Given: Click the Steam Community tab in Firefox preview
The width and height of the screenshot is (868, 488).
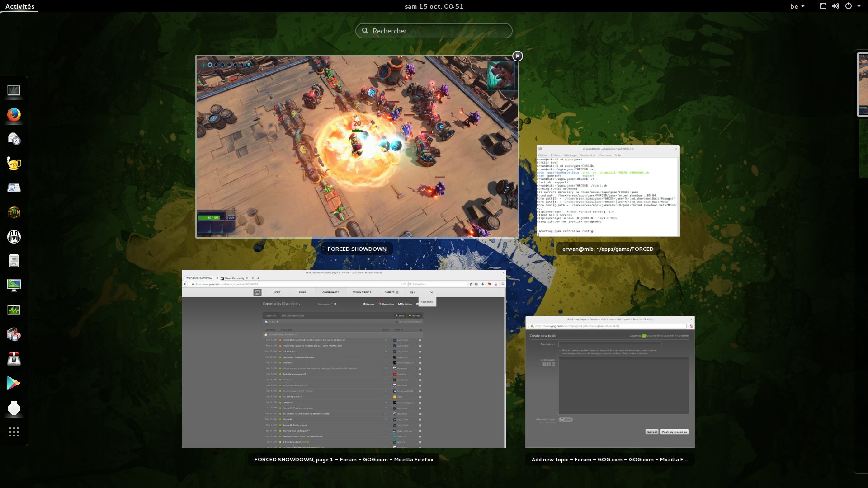Looking at the screenshot, I should 237,278.
